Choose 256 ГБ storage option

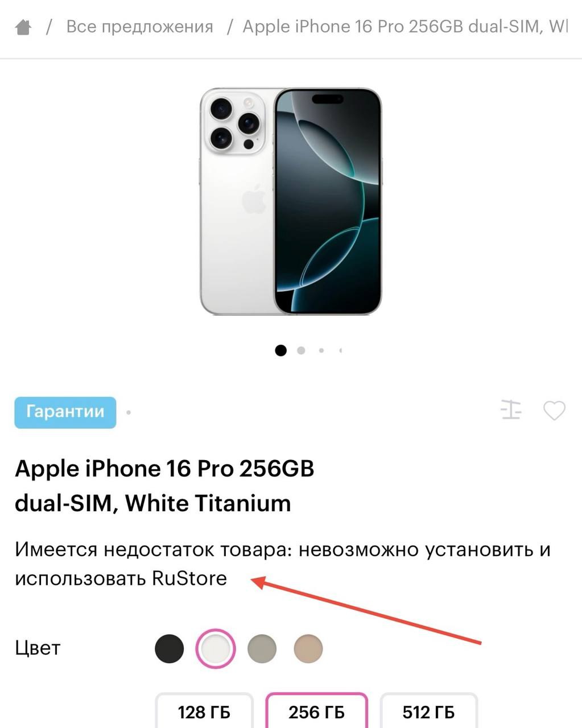[316, 711]
